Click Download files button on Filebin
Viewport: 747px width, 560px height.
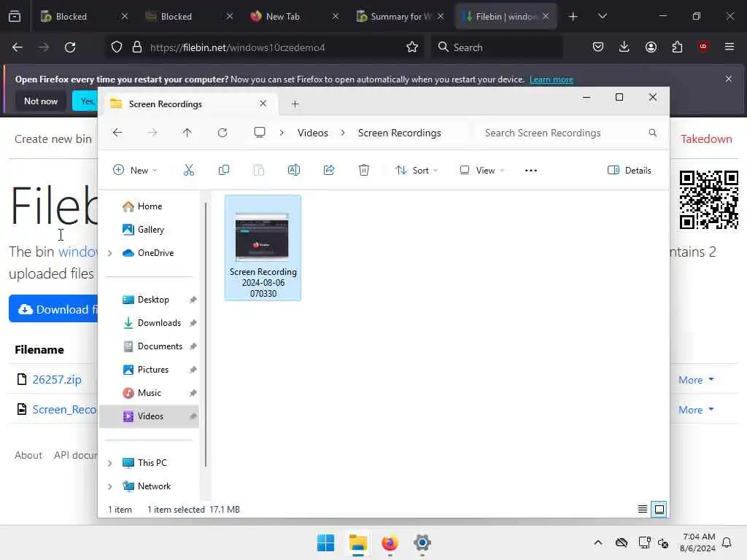coord(53,309)
